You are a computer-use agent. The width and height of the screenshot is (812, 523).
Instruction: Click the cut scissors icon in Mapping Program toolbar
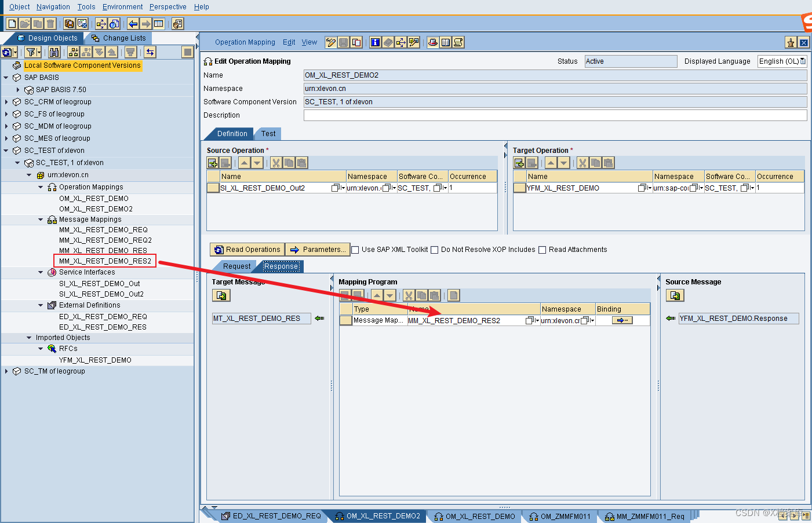point(409,295)
